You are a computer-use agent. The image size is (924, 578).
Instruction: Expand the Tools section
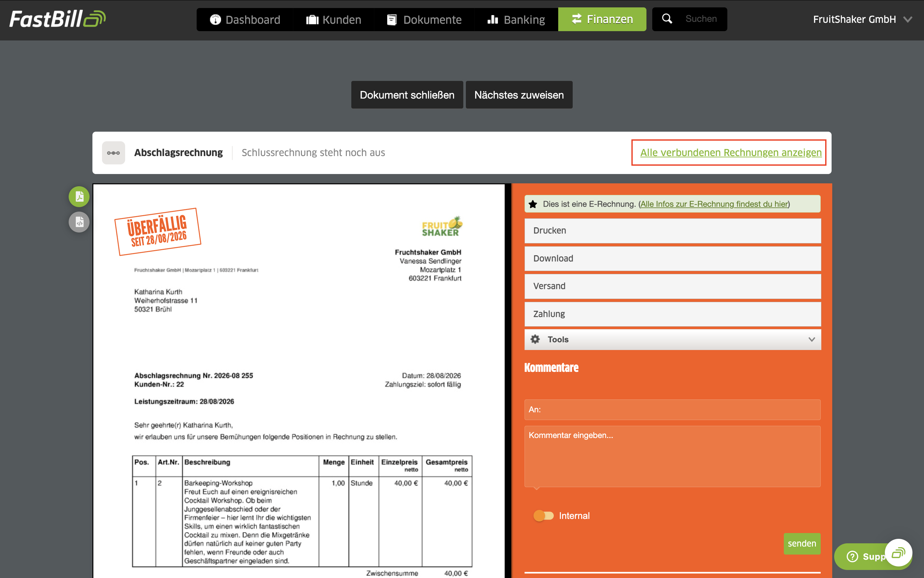[673, 339]
